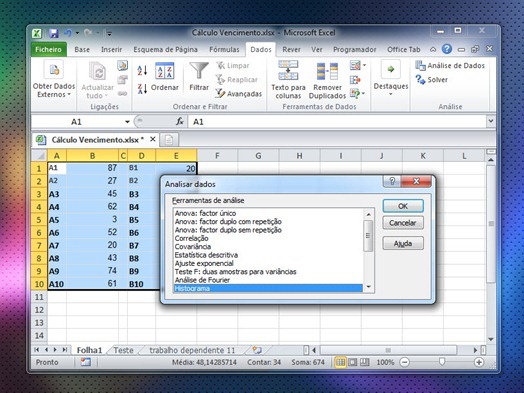Viewport: 524px width, 393px height.
Task: Click the formula bar input field
Action: pos(338,122)
